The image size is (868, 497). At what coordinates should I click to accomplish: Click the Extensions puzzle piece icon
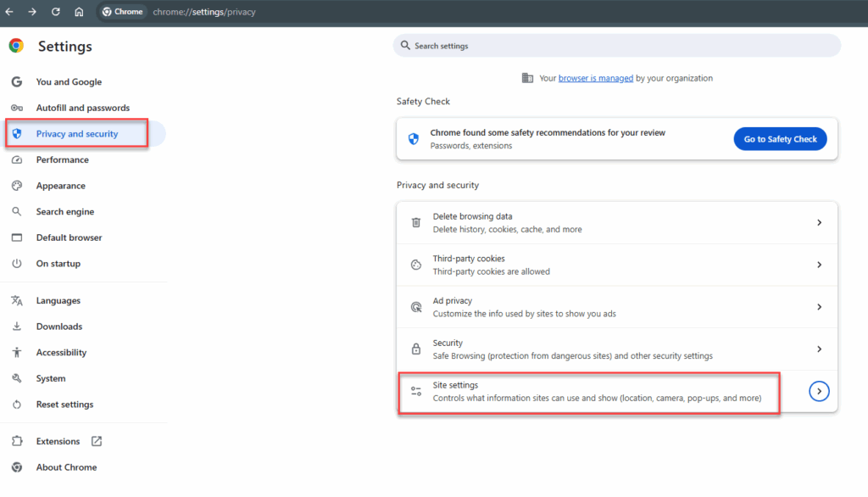16,441
